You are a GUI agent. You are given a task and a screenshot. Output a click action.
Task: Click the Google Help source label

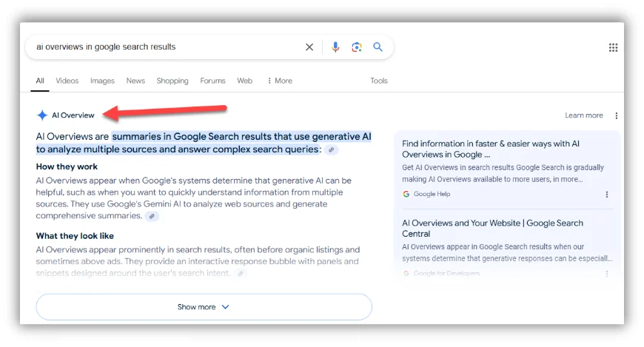(x=432, y=195)
